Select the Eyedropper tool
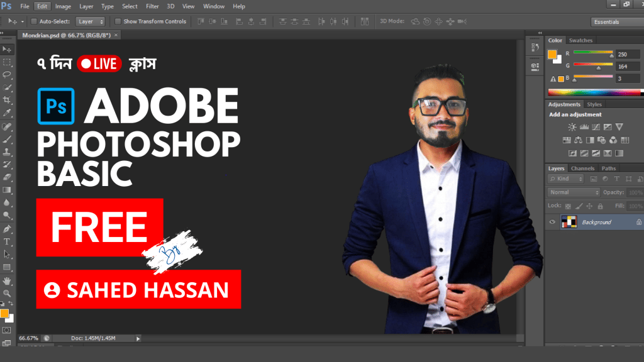 pyautogui.click(x=7, y=113)
